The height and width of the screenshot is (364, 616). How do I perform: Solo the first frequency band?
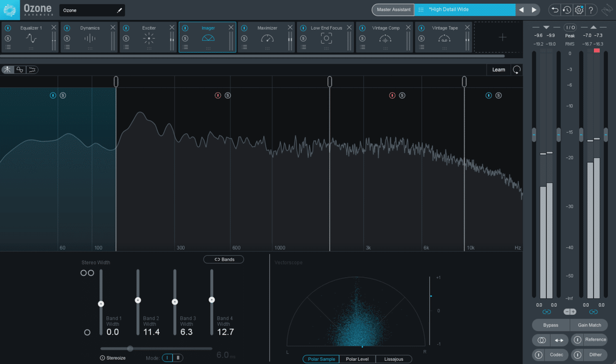[x=63, y=95]
